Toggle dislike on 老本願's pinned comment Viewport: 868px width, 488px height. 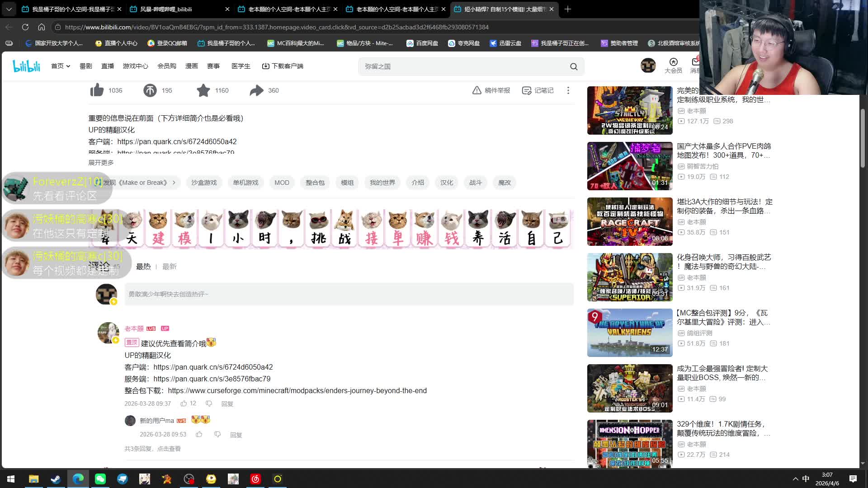[209, 404]
